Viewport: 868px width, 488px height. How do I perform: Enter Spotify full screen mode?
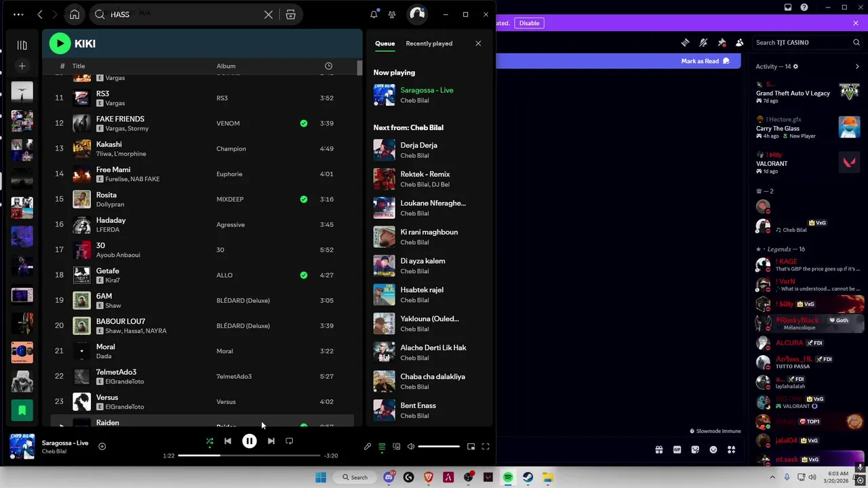click(486, 447)
